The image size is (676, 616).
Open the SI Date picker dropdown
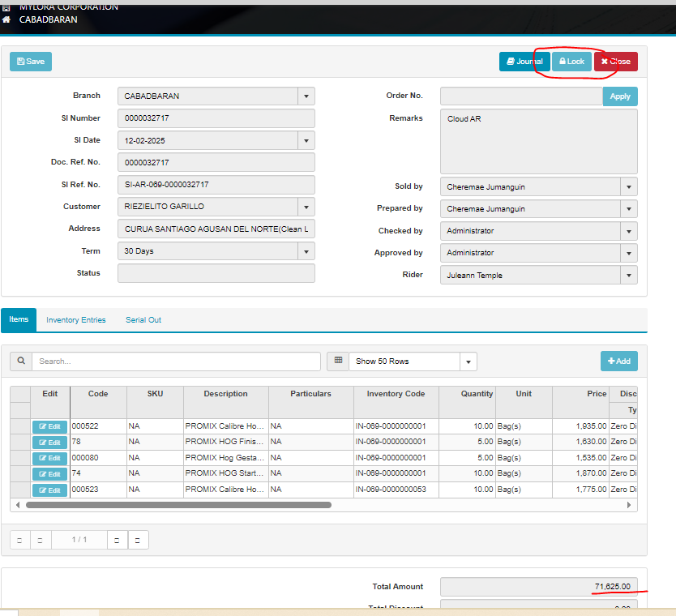pyautogui.click(x=306, y=141)
